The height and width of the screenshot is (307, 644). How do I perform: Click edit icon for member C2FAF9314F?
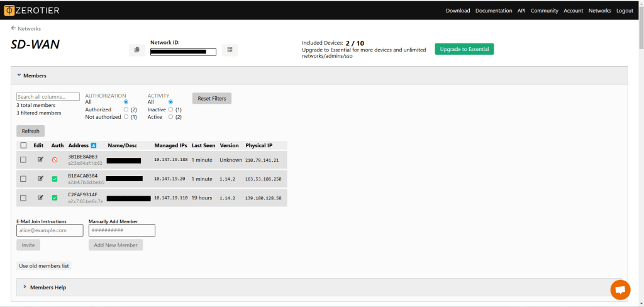[41, 198]
